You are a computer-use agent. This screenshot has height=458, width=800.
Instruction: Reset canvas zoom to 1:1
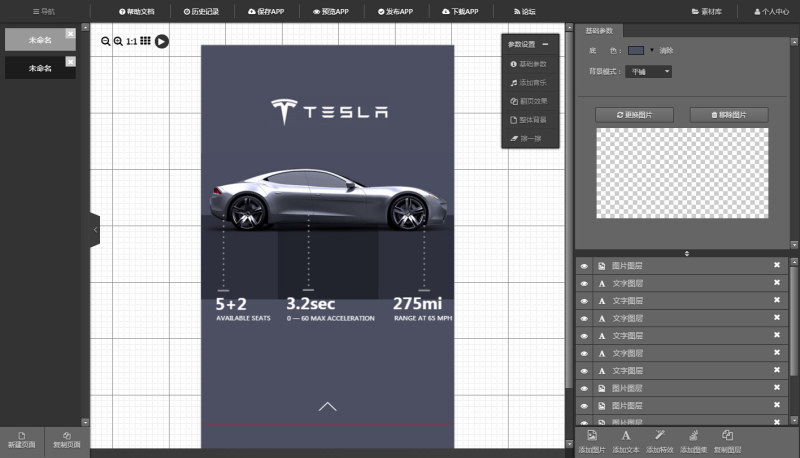132,41
